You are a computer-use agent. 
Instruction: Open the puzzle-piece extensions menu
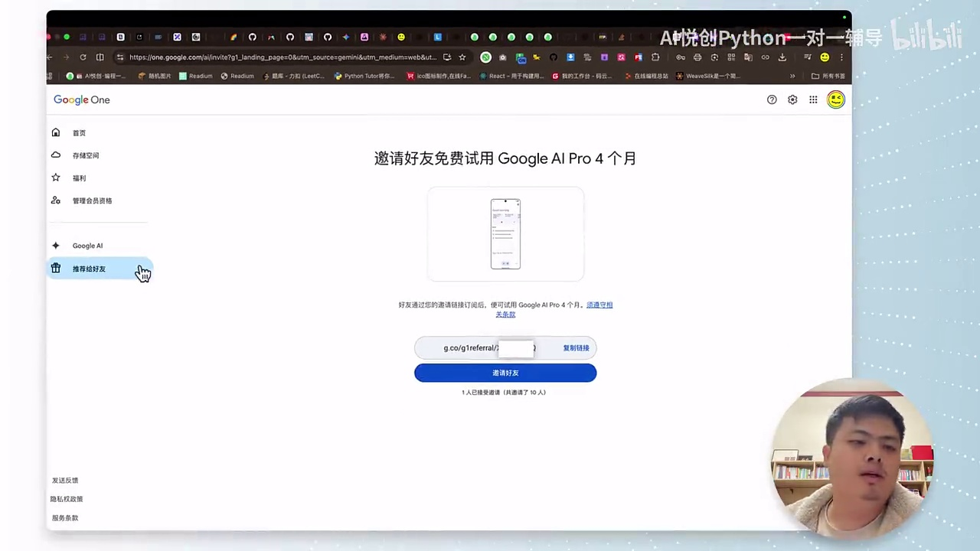tap(655, 57)
